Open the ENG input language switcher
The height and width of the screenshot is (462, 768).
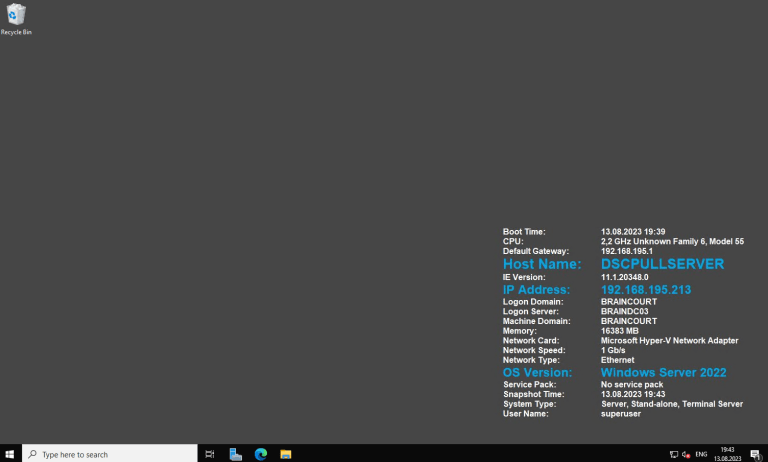701,454
